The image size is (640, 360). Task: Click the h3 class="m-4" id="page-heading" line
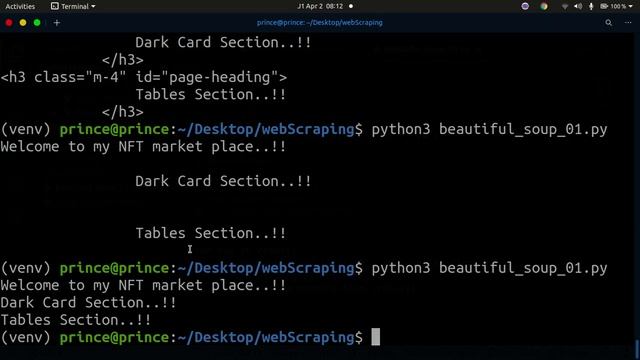(144, 77)
